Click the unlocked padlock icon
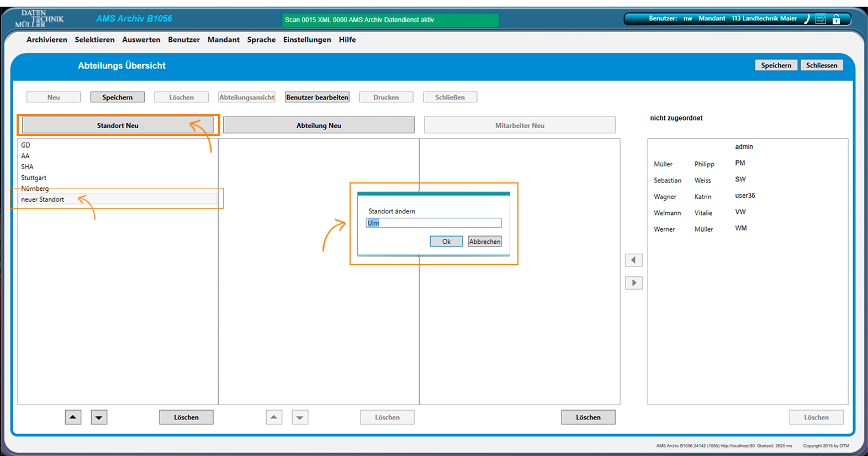This screenshot has height=456, width=868. coord(837,19)
